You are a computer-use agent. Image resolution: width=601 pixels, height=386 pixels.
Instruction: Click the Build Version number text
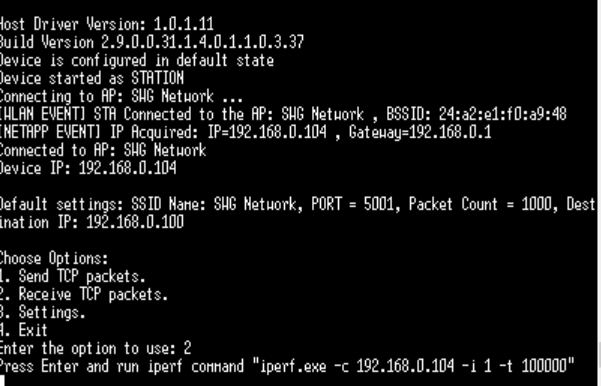click(202, 42)
